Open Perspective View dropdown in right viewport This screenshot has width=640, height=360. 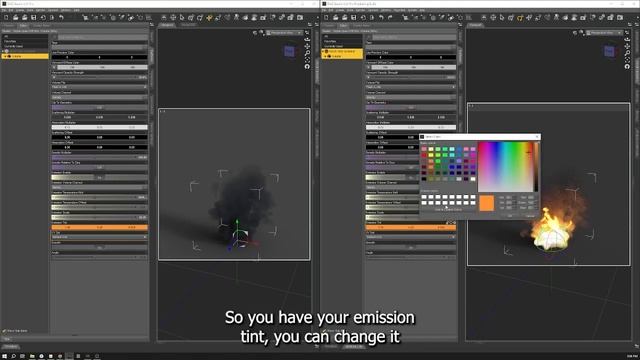click(x=605, y=33)
